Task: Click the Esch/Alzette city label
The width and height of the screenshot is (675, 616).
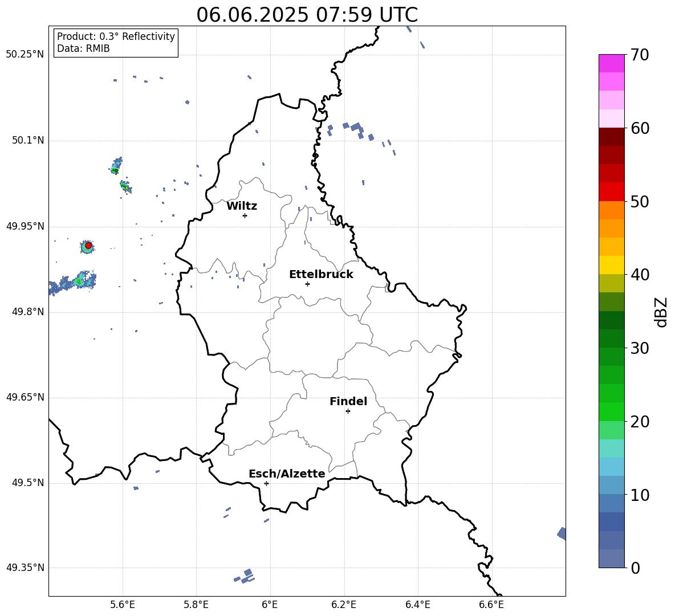Action: coord(287,474)
